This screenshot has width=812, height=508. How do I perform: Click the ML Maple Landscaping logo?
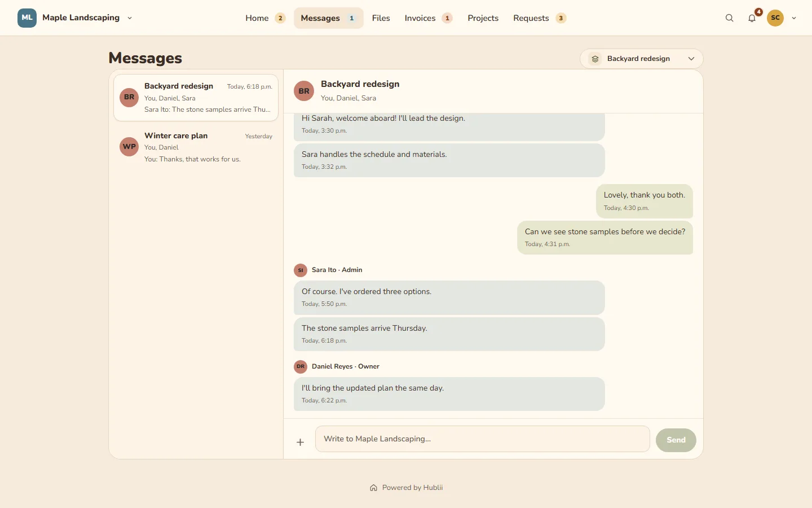tap(27, 18)
